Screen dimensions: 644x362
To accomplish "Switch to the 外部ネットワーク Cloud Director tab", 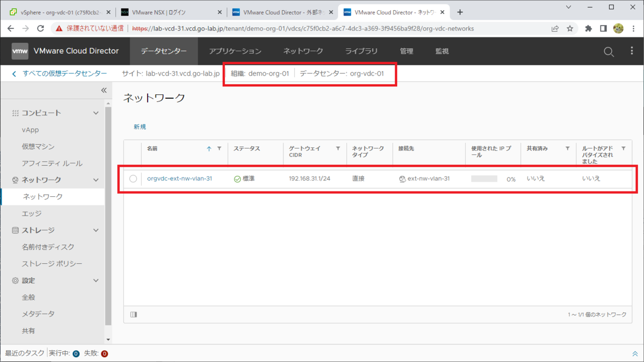I will pyautogui.click(x=281, y=12).
